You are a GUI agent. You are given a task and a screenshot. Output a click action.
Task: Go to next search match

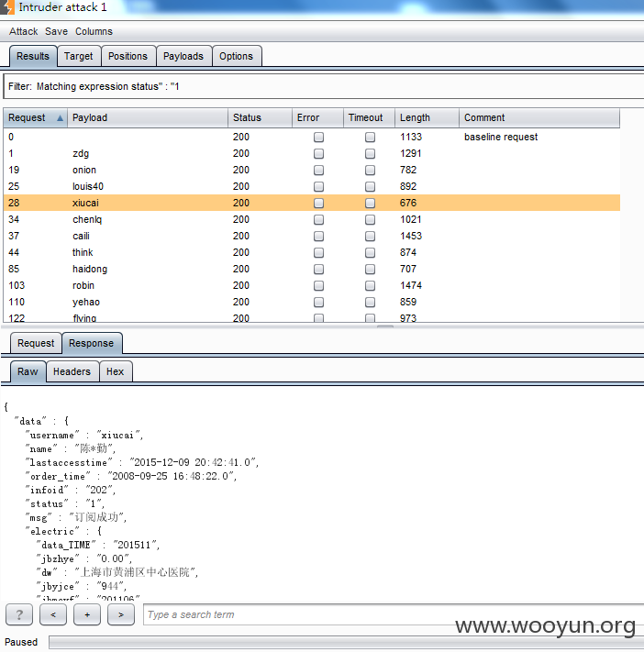[121, 614]
